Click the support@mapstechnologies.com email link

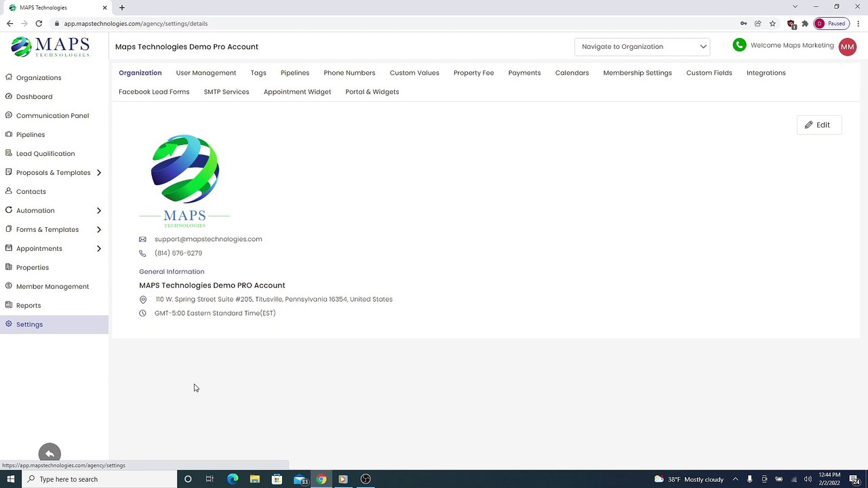click(x=208, y=239)
